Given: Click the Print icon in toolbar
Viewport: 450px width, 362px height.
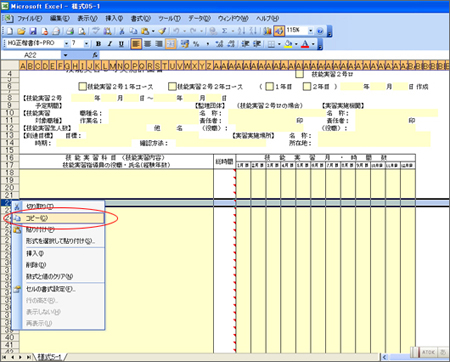Looking at the screenshot, I should [x=70, y=31].
